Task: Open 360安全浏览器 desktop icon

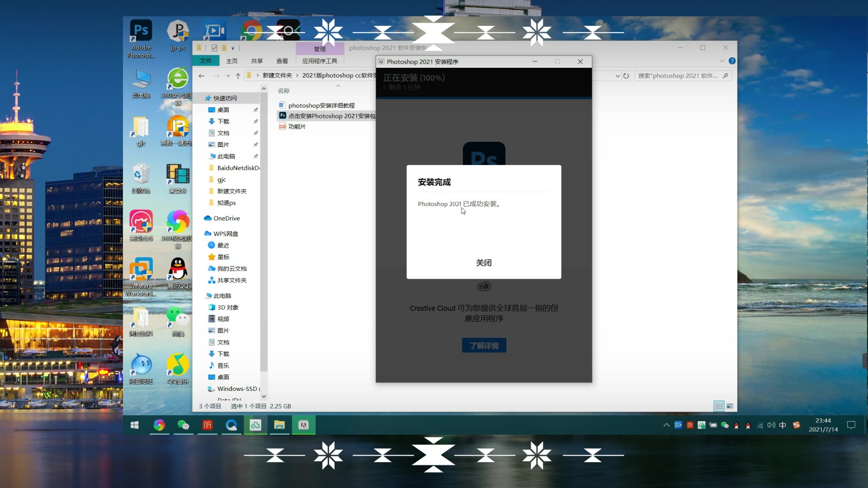Action: click(178, 87)
